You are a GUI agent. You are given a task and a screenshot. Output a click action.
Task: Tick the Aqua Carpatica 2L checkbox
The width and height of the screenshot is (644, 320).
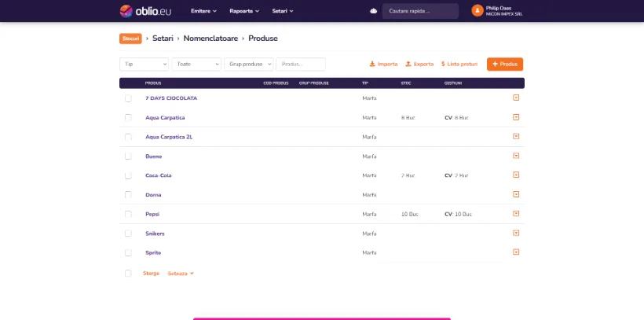(x=128, y=137)
